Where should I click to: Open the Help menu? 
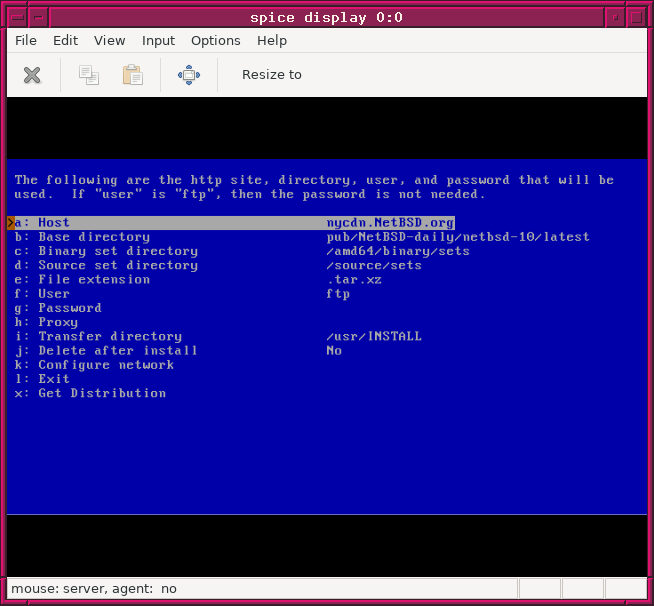pos(272,41)
